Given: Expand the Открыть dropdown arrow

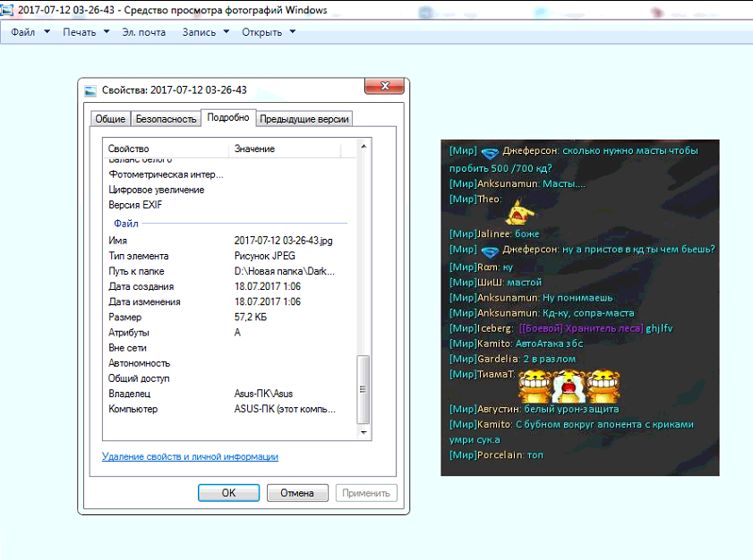Looking at the screenshot, I should pos(293,31).
